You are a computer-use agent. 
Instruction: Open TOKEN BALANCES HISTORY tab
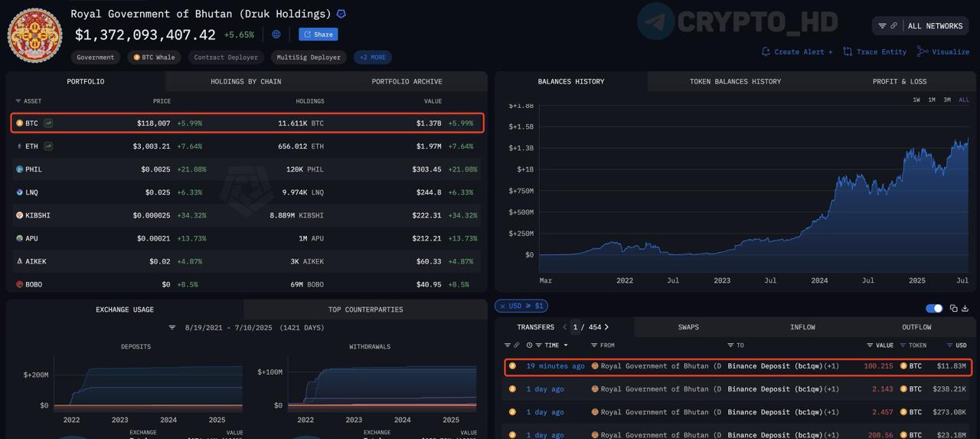(x=735, y=81)
